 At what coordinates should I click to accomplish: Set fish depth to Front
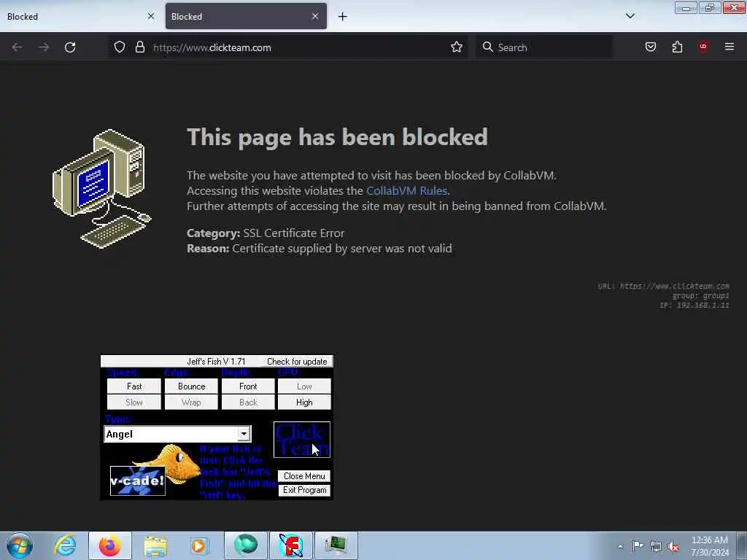(248, 386)
